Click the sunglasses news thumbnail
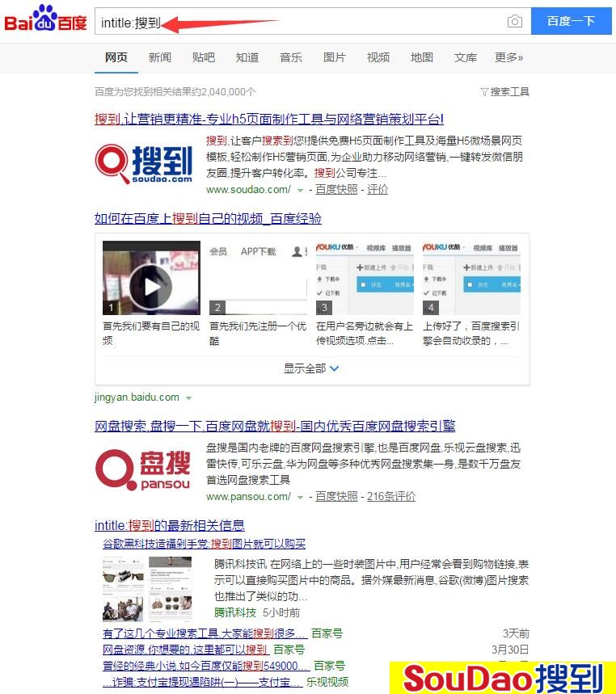 pos(123,589)
